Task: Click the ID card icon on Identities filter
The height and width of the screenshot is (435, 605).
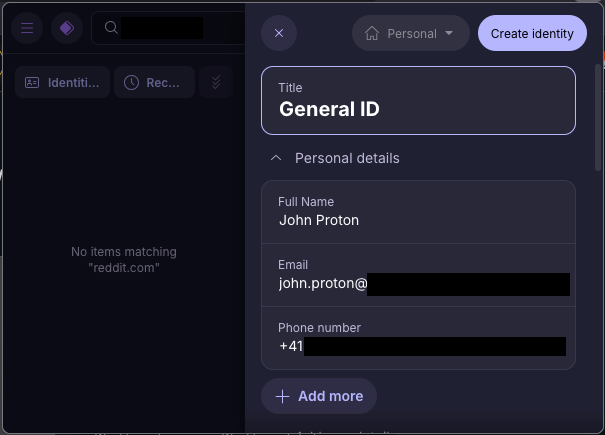Action: pyautogui.click(x=32, y=82)
